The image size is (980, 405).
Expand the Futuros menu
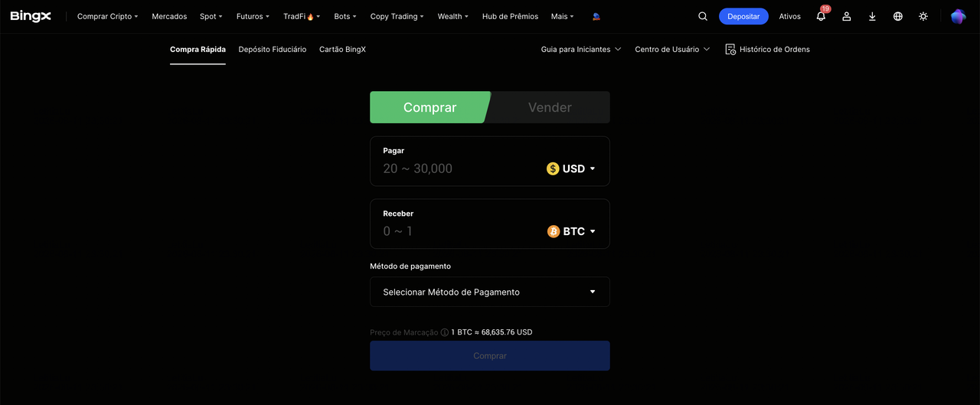point(253,16)
